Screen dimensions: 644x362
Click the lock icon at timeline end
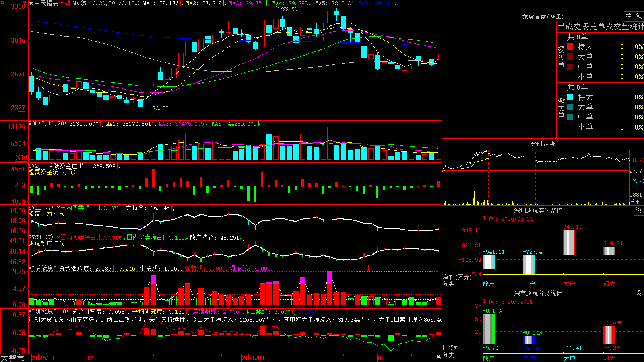(x=438, y=357)
